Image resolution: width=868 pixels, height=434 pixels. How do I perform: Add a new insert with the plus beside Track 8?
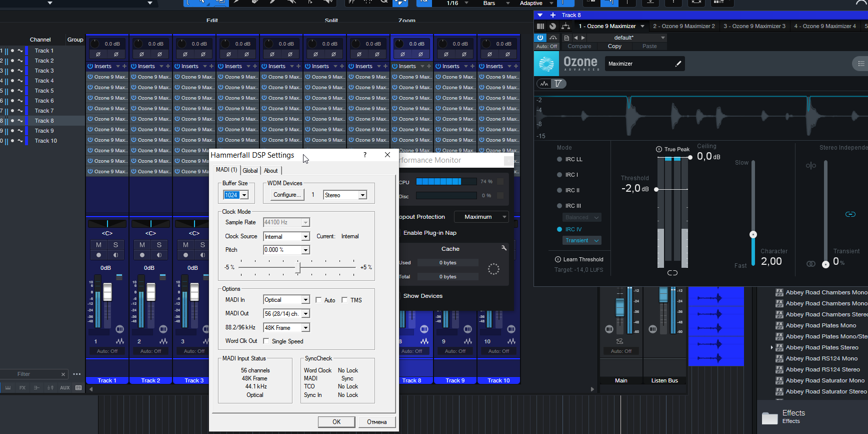click(553, 15)
